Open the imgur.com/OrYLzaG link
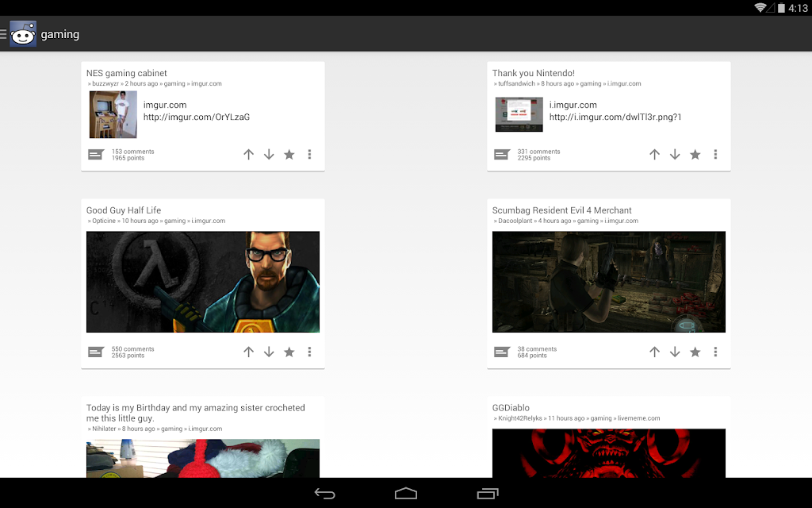The image size is (812, 508). pyautogui.click(x=197, y=117)
